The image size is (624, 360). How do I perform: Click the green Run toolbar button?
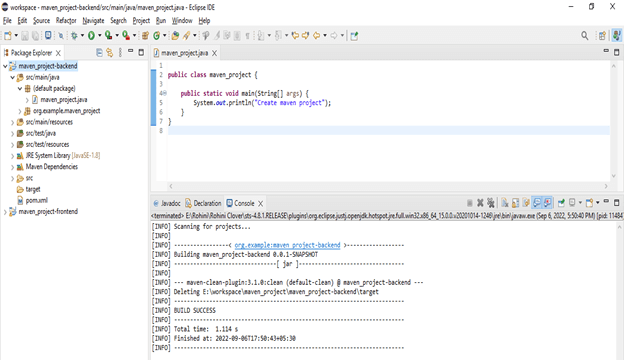(x=91, y=36)
